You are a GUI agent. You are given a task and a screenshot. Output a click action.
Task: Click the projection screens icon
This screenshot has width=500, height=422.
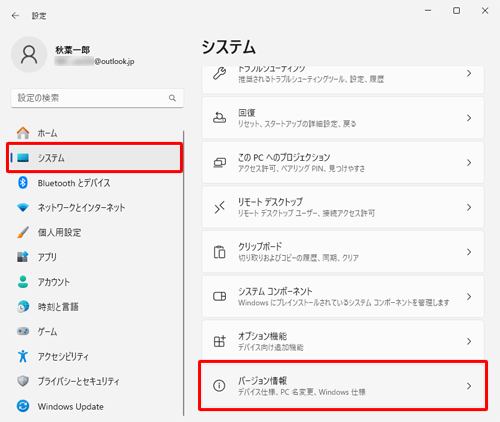219,163
